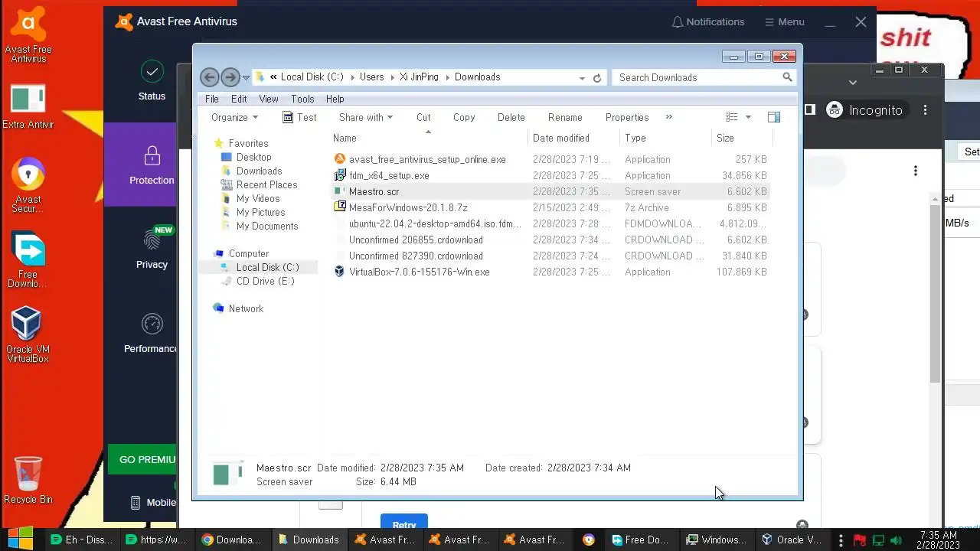The image size is (980, 551).
Task: Open the Organize dropdown
Action: click(235, 117)
